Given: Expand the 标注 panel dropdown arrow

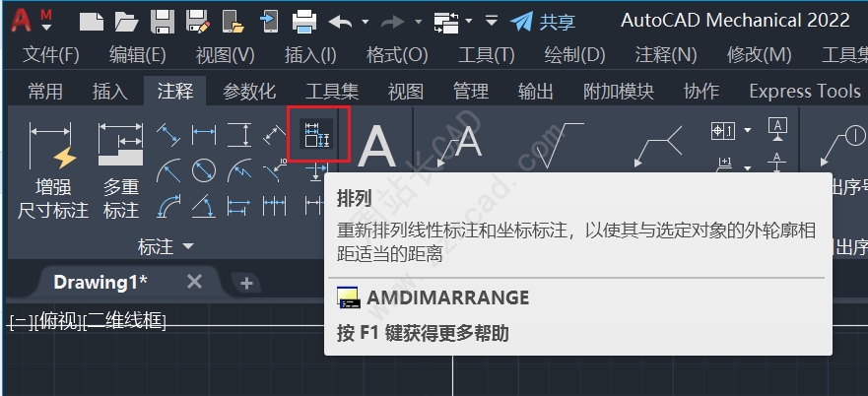Looking at the screenshot, I should coord(188,246).
